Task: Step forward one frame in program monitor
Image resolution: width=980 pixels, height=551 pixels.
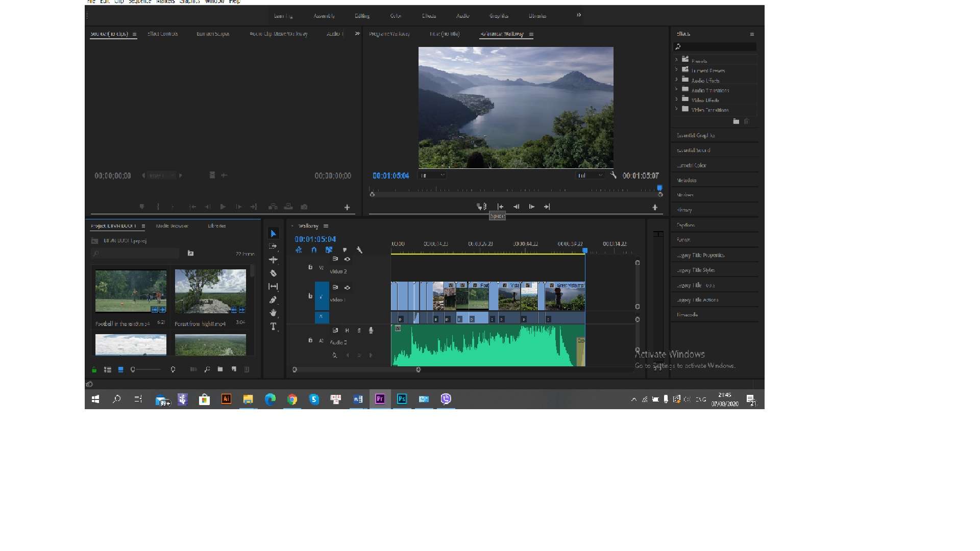Action: (531, 207)
